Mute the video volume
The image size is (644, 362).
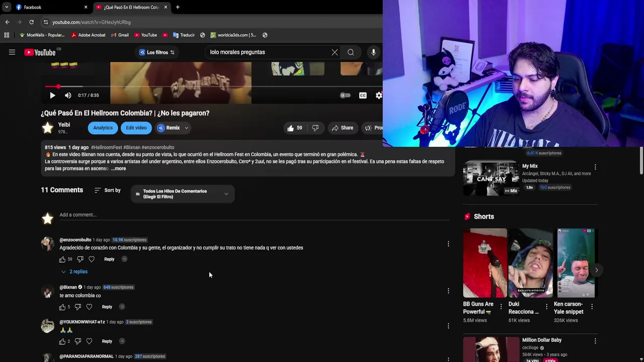[68, 96]
